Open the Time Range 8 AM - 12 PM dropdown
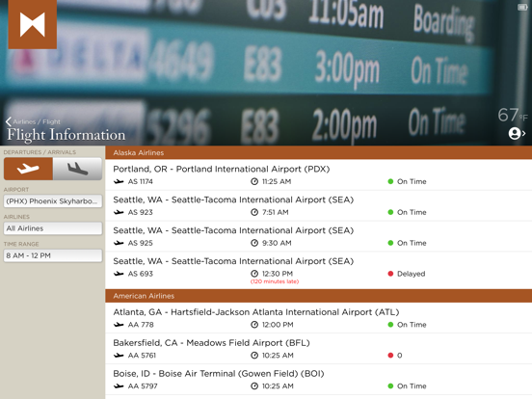Image resolution: width=532 pixels, height=399 pixels. click(x=53, y=255)
